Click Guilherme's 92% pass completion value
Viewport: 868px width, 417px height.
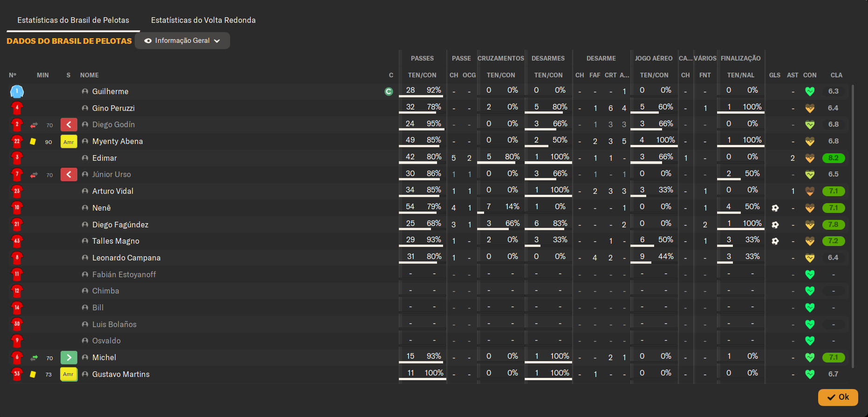[x=434, y=90]
